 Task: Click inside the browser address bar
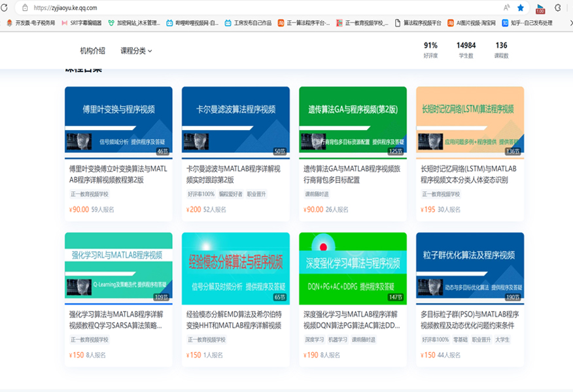(131, 8)
